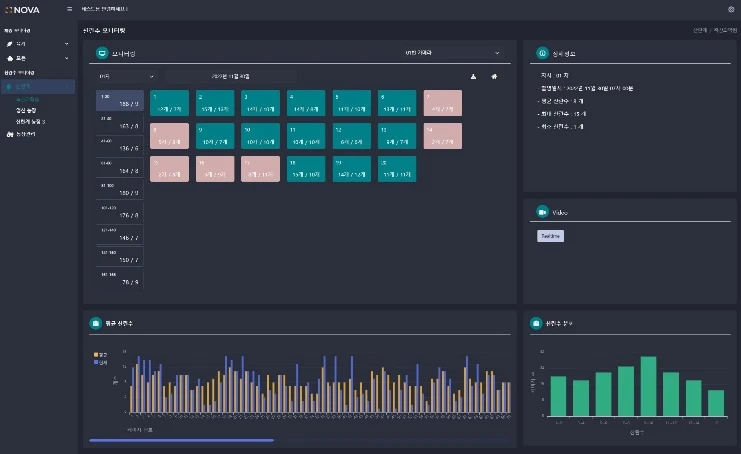Select range row 81-100 showing 180 / 9
Viewport: 741px width, 454px height.
[x=120, y=189]
